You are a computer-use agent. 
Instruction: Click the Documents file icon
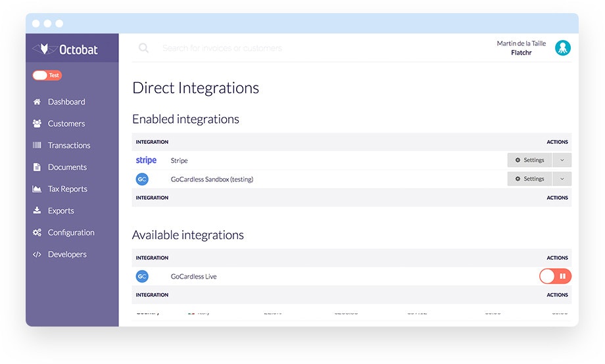click(x=37, y=167)
